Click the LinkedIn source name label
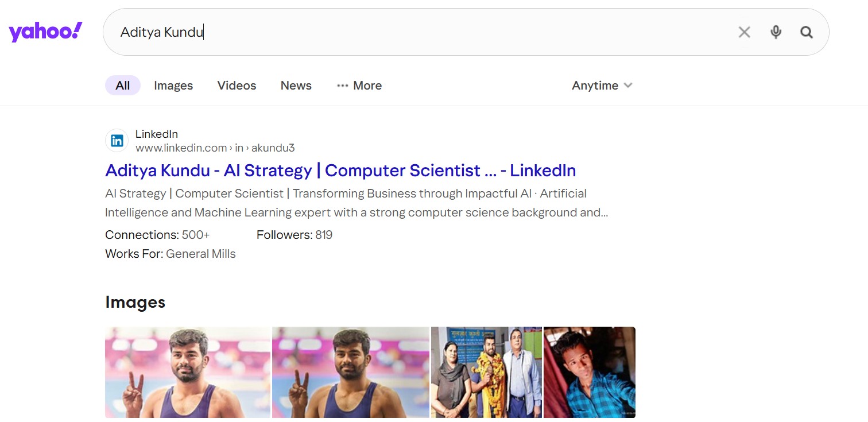 pos(157,134)
